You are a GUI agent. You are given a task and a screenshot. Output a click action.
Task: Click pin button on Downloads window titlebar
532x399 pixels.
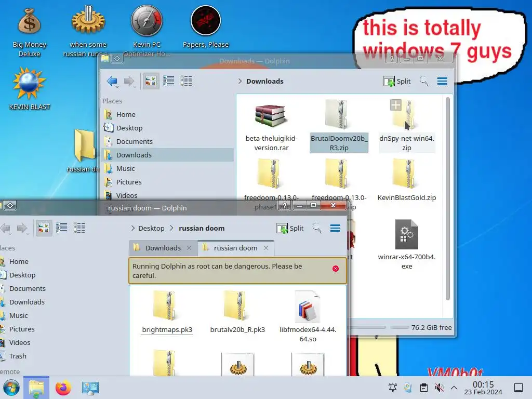pos(117,58)
